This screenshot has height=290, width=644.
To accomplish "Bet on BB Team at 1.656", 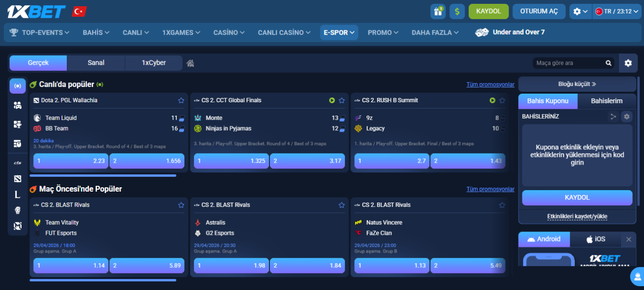I will [147, 161].
